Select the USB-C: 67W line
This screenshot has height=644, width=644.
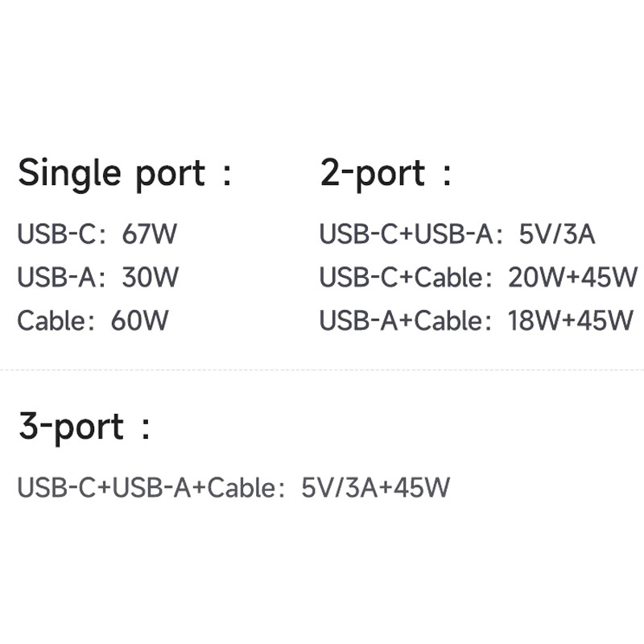[97, 233]
